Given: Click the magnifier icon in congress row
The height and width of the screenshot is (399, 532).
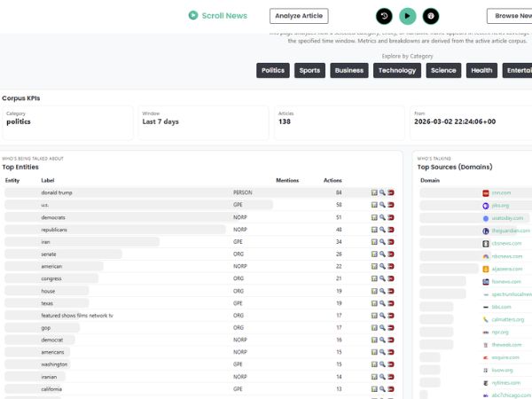Looking at the screenshot, I should [x=382, y=278].
